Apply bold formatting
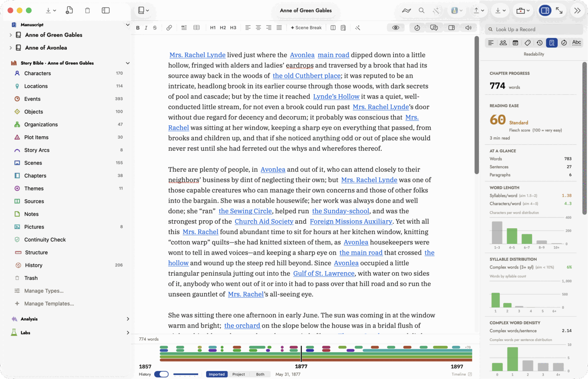This screenshot has width=588, height=379. click(138, 28)
